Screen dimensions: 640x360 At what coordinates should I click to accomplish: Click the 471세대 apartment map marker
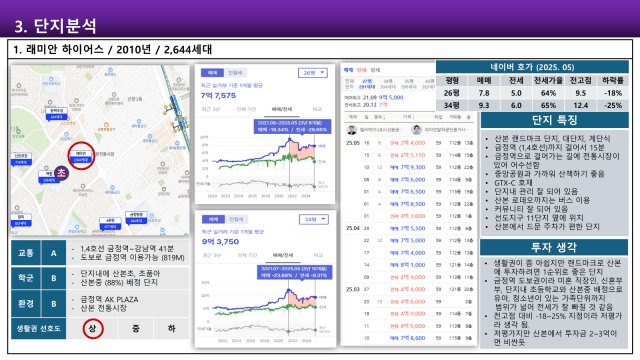110,224
